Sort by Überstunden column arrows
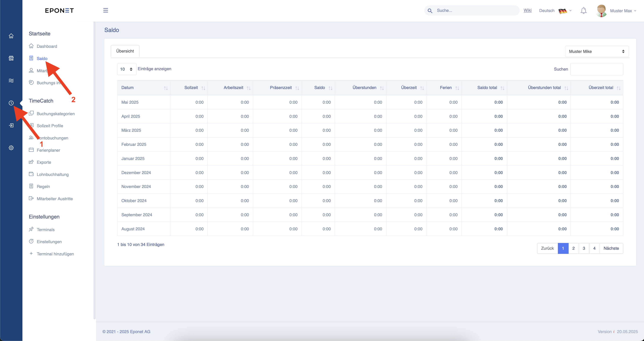This screenshot has width=644, height=341. point(382,88)
